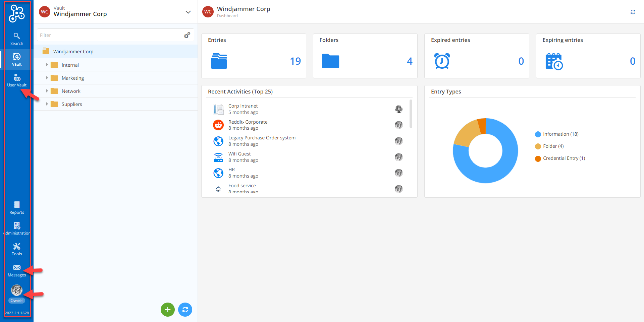Open the Tools section
Screen dimensions: 644x322
click(x=16, y=249)
